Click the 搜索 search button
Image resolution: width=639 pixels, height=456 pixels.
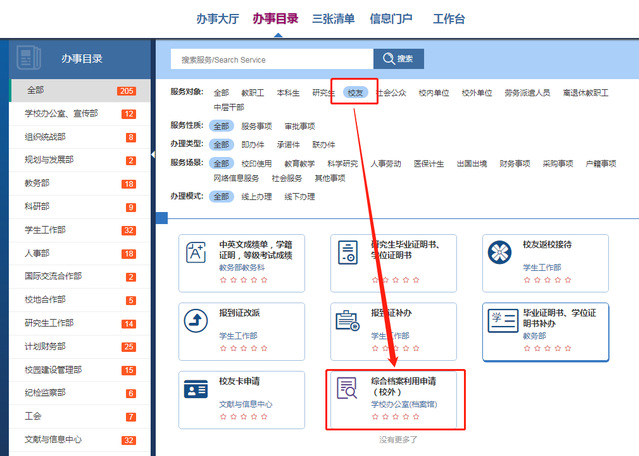[x=399, y=59]
